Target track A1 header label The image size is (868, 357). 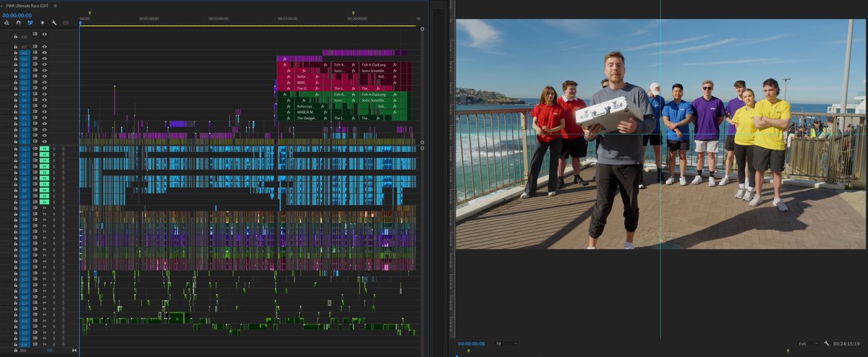pos(24,149)
